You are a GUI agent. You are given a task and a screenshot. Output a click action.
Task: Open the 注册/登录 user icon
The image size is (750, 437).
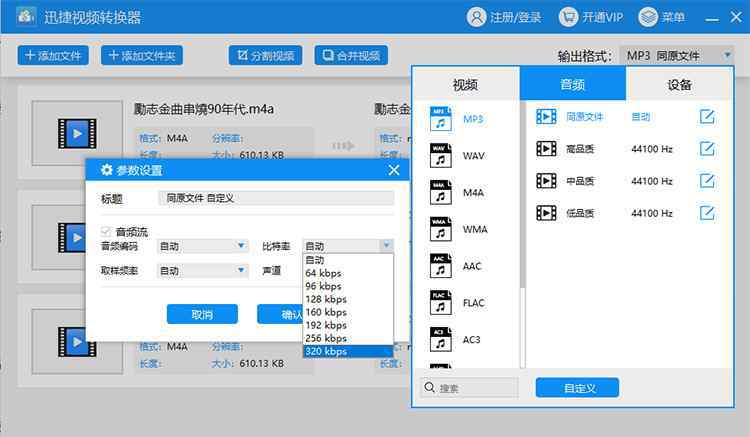coord(476,17)
